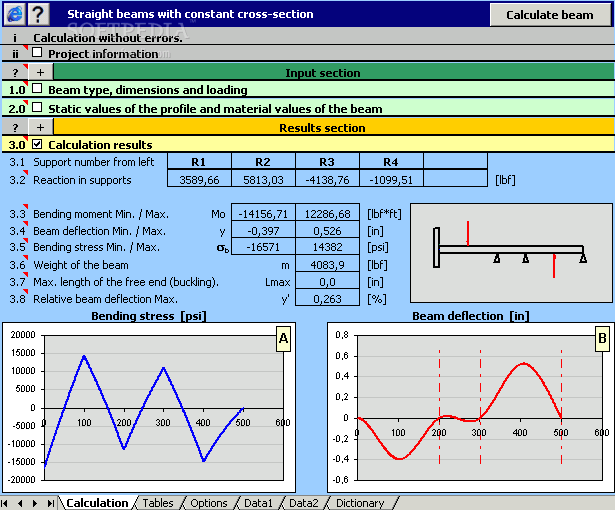
Task: Click the Input section green header bar
Action: [x=333, y=72]
